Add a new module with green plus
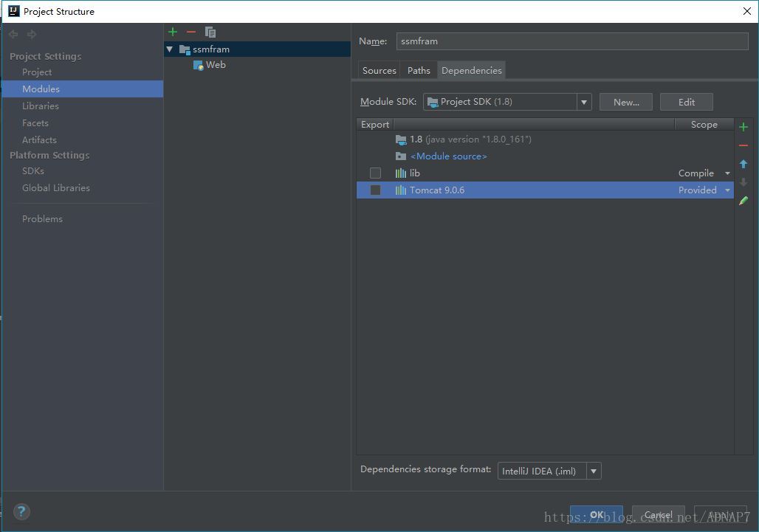 coord(173,32)
